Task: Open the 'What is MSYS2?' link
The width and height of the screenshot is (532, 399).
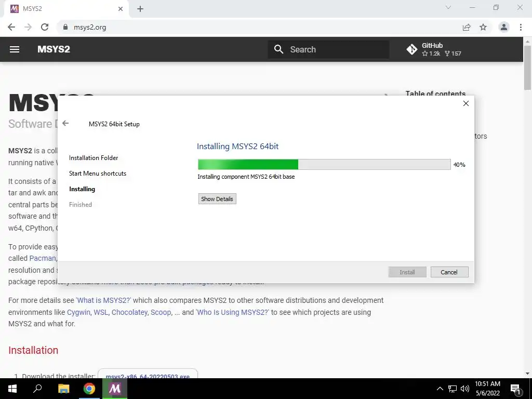Action: click(x=104, y=301)
